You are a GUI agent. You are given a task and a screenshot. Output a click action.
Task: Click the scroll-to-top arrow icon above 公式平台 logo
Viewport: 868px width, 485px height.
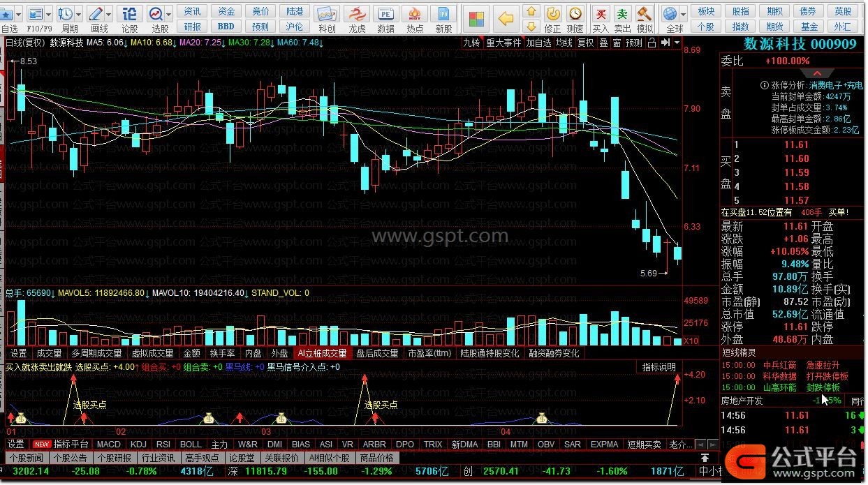click(705, 457)
